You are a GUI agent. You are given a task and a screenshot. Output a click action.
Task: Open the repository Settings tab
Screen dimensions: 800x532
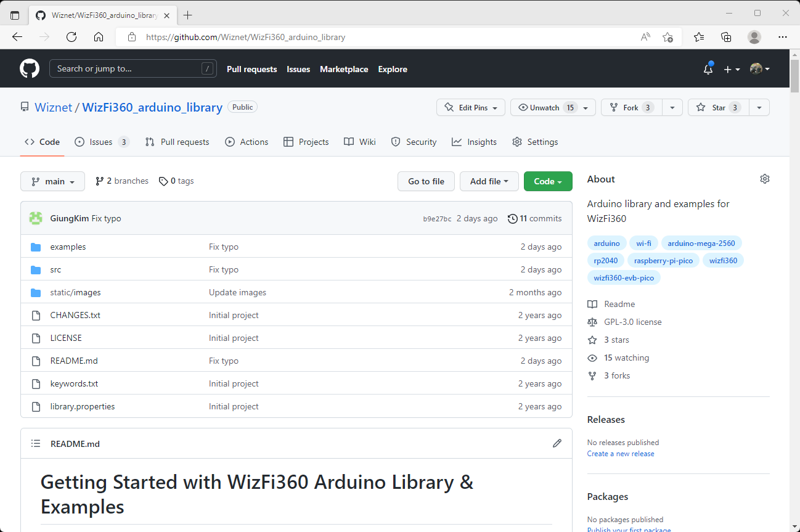[x=535, y=142]
